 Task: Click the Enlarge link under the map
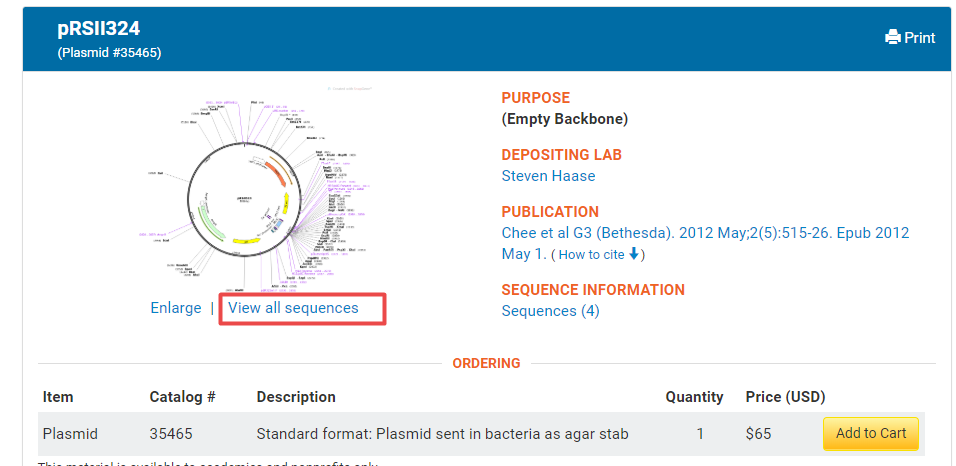(x=176, y=308)
